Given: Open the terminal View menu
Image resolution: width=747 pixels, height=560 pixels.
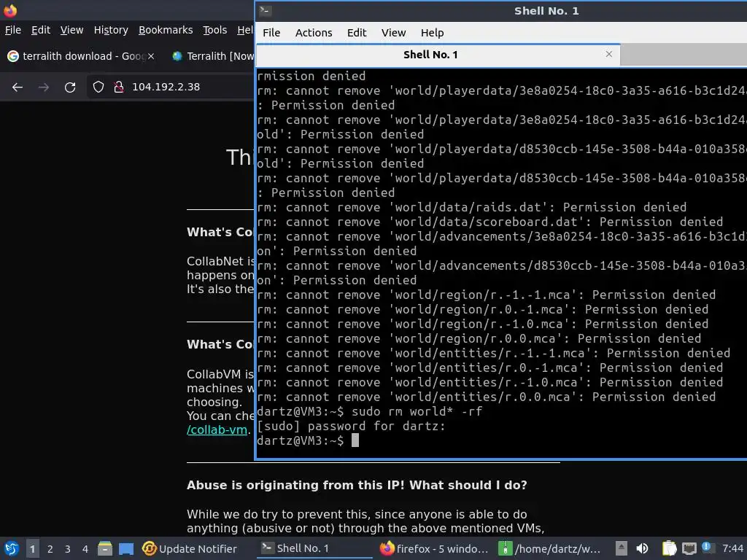Looking at the screenshot, I should (393, 33).
